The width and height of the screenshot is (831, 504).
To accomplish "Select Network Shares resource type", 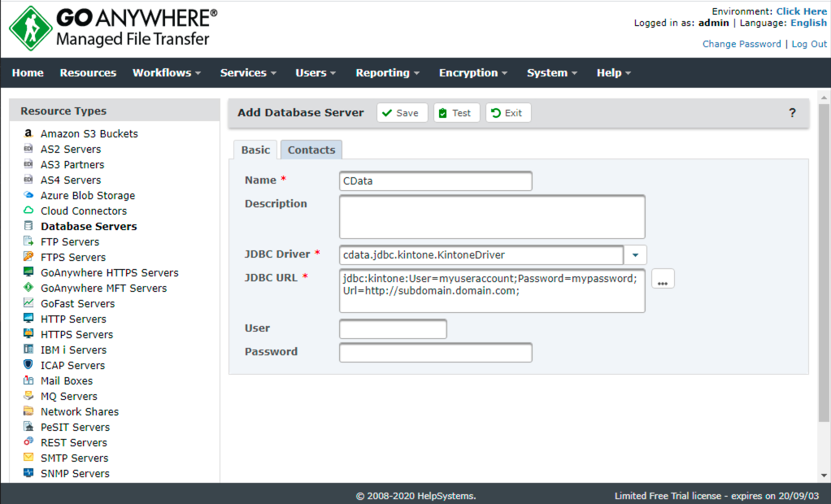I will tap(80, 412).
